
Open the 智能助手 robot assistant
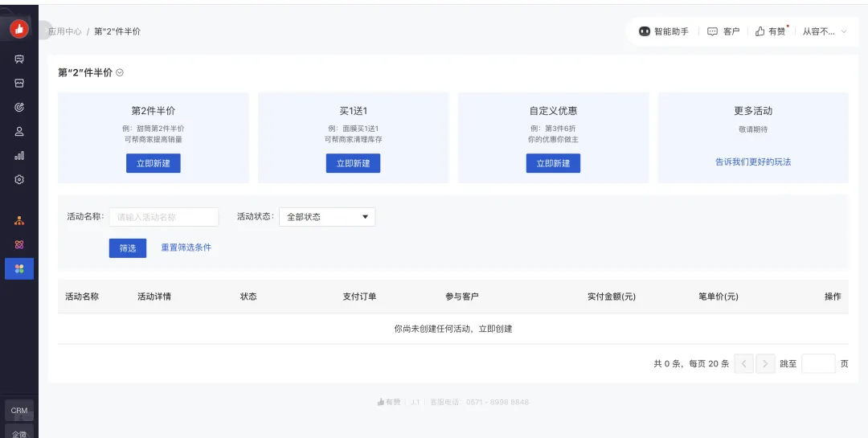point(664,31)
